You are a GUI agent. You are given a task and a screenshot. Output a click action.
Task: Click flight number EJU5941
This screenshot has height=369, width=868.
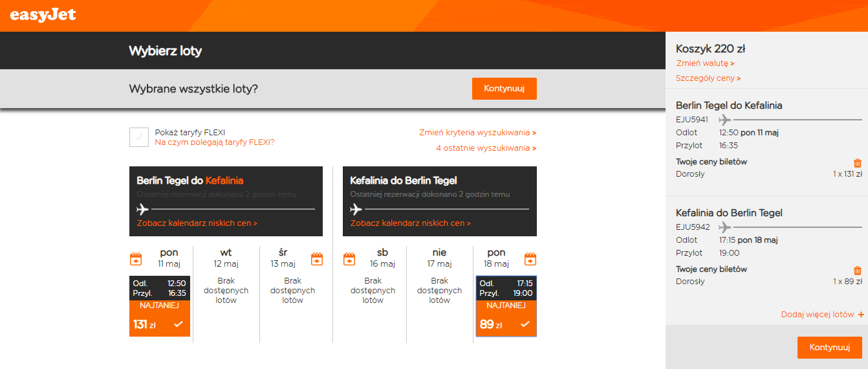pos(692,120)
